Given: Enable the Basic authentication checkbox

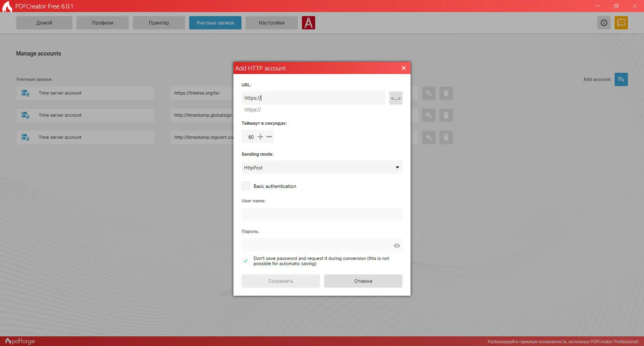Looking at the screenshot, I should pyautogui.click(x=246, y=186).
